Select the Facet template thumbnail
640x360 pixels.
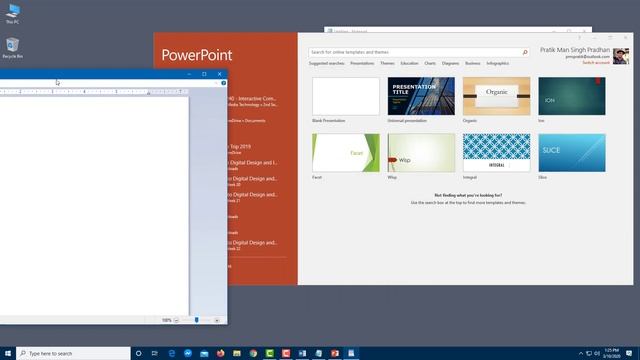click(x=346, y=153)
